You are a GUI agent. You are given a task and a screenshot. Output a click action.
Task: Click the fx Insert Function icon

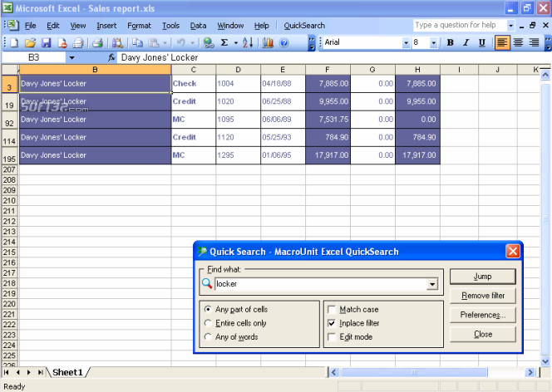[111, 57]
